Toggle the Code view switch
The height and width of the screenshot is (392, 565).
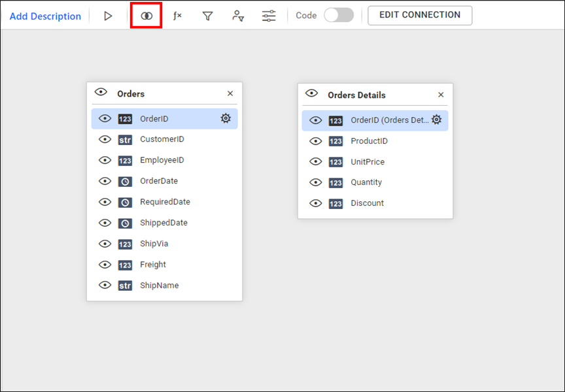tap(339, 15)
